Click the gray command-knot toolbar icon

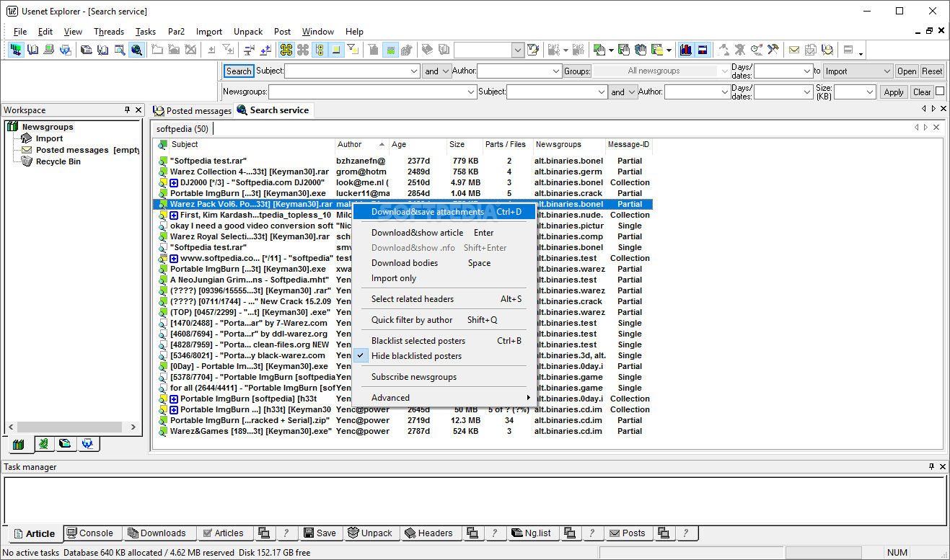(x=303, y=50)
